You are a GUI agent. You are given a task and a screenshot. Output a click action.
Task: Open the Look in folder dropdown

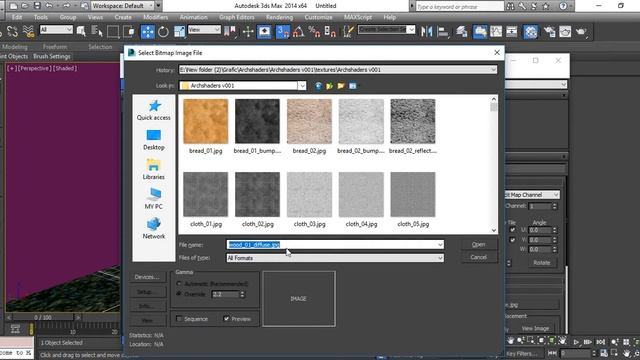coord(302,86)
